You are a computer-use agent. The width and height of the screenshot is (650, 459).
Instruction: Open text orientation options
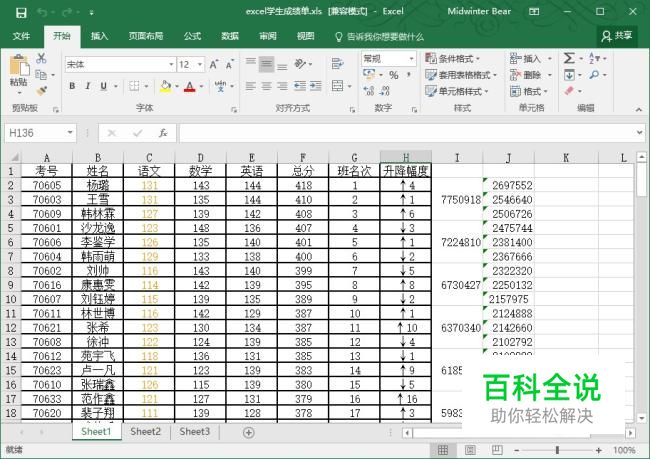[300, 64]
